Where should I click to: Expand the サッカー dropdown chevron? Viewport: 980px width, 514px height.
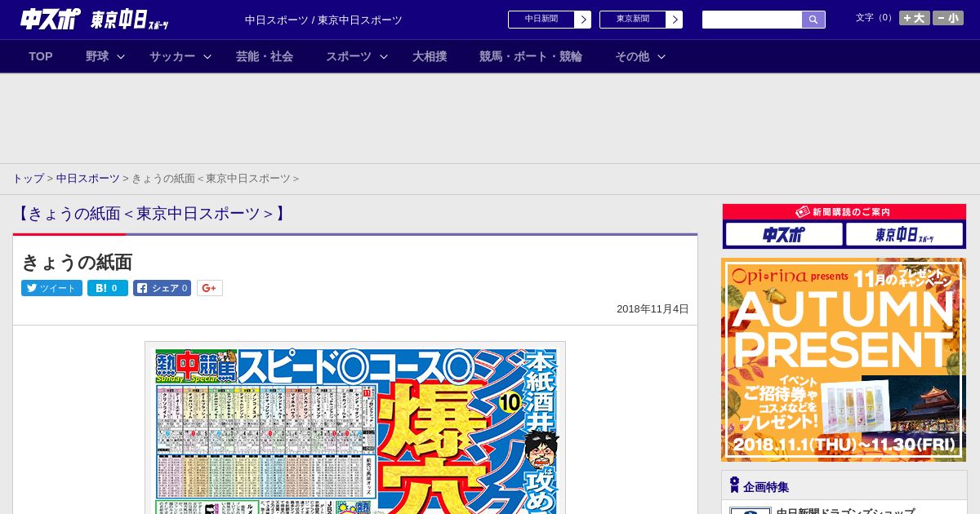pos(207,56)
